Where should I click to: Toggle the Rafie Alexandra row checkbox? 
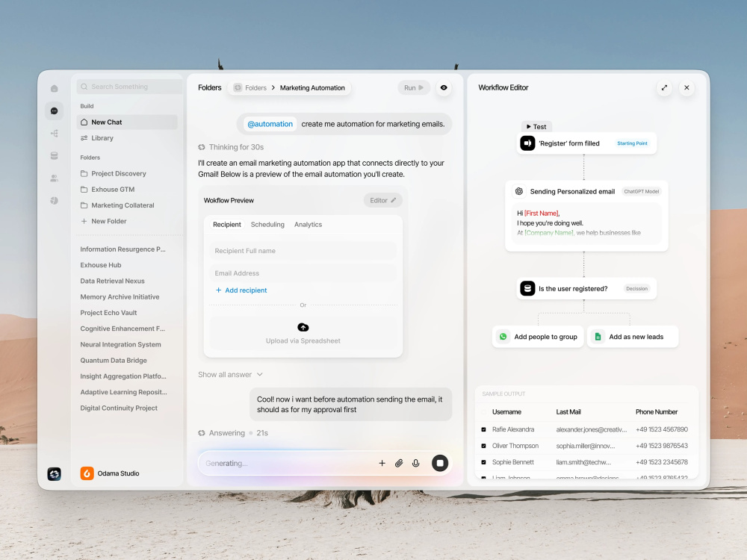[483, 429]
